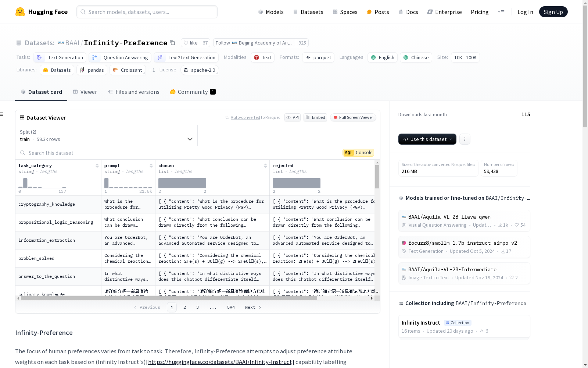Image resolution: width=588 pixels, height=368 pixels.
Task: Open the Infinity-Instruct dataset hyperlink
Action: coord(220,362)
